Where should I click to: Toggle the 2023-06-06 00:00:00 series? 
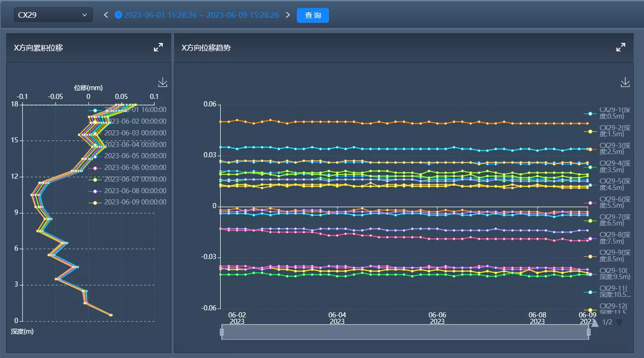click(x=127, y=168)
